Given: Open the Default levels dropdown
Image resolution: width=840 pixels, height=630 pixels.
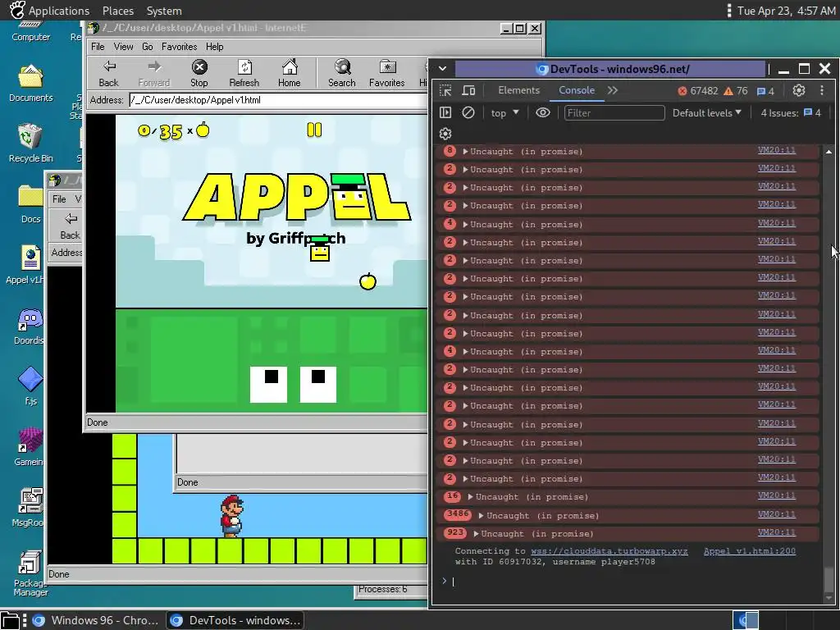Looking at the screenshot, I should point(706,113).
